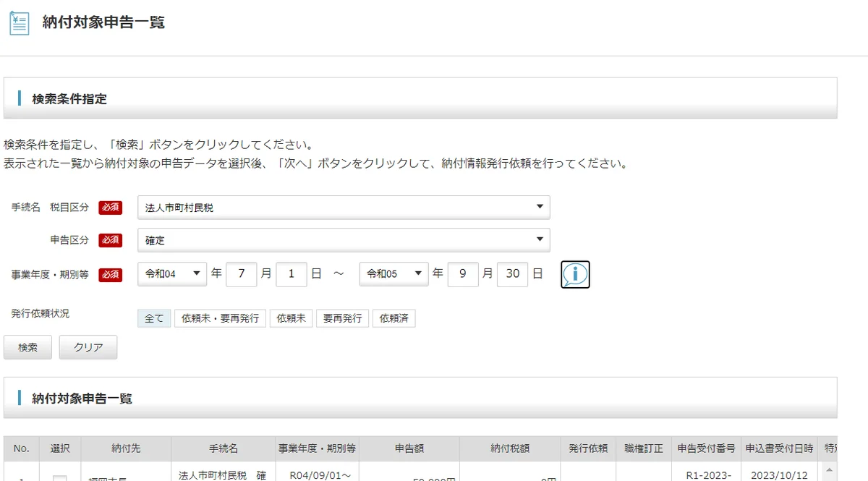This screenshot has height=481, width=868.
Task: Click the end month field containing 9
Action: (463, 274)
